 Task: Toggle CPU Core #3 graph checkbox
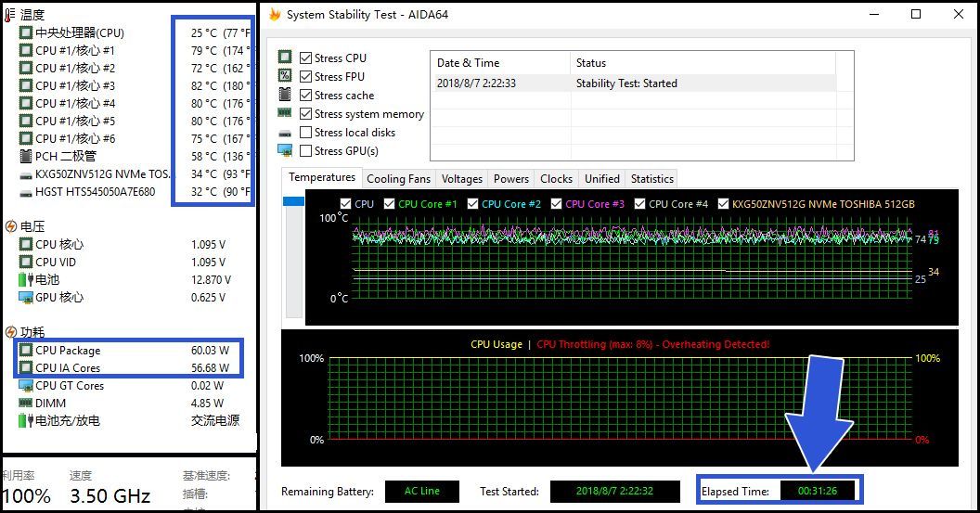(x=557, y=204)
